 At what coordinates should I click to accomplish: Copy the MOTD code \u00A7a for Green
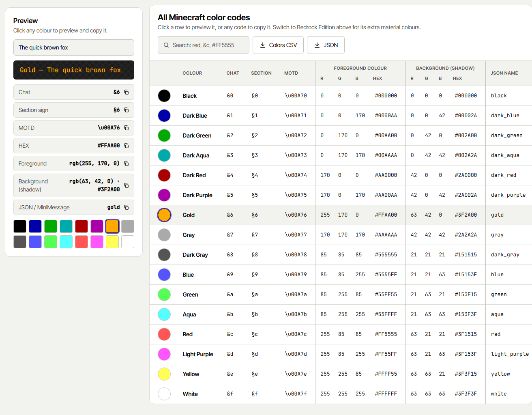(296, 295)
